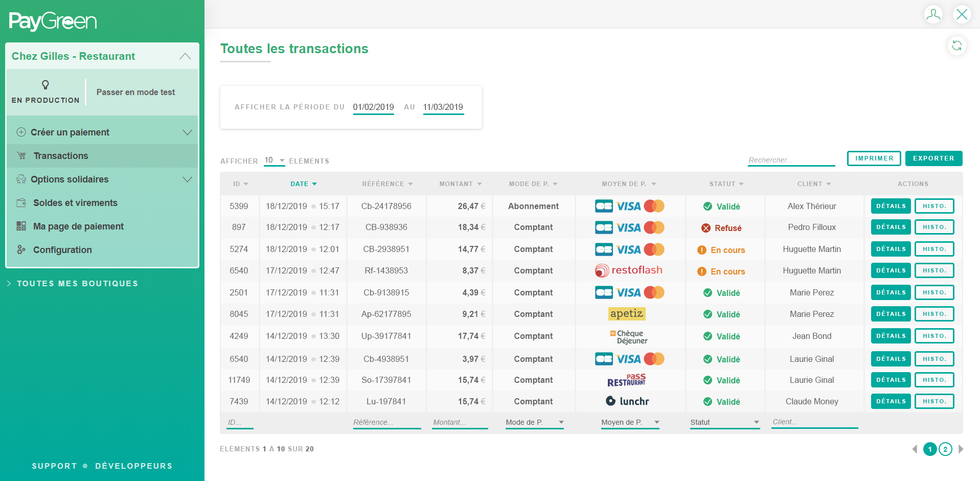Switch to test mode
The width and height of the screenshot is (980, 481).
[x=135, y=92]
